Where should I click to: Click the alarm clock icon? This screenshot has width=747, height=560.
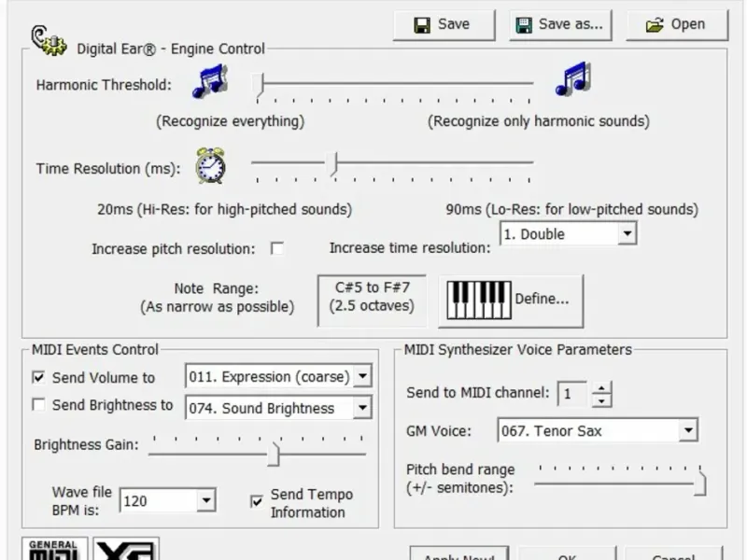(x=211, y=166)
